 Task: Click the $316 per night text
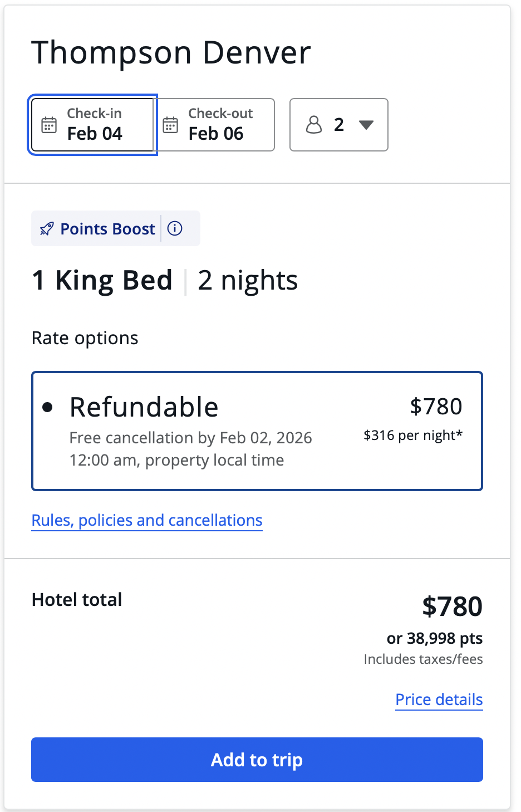click(x=412, y=435)
